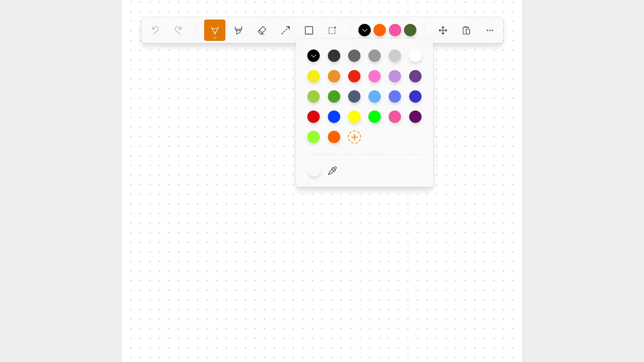
Task: Select the Highlighter tool
Action: point(238,30)
